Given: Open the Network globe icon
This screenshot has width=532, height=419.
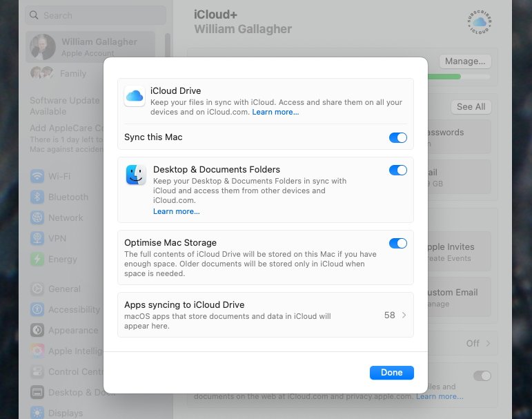Looking at the screenshot, I should [37, 217].
